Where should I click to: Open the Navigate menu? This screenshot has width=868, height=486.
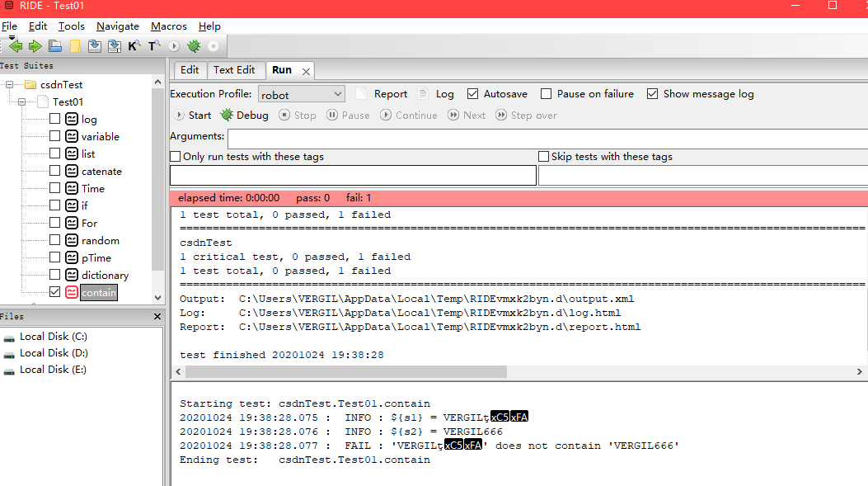coord(117,26)
